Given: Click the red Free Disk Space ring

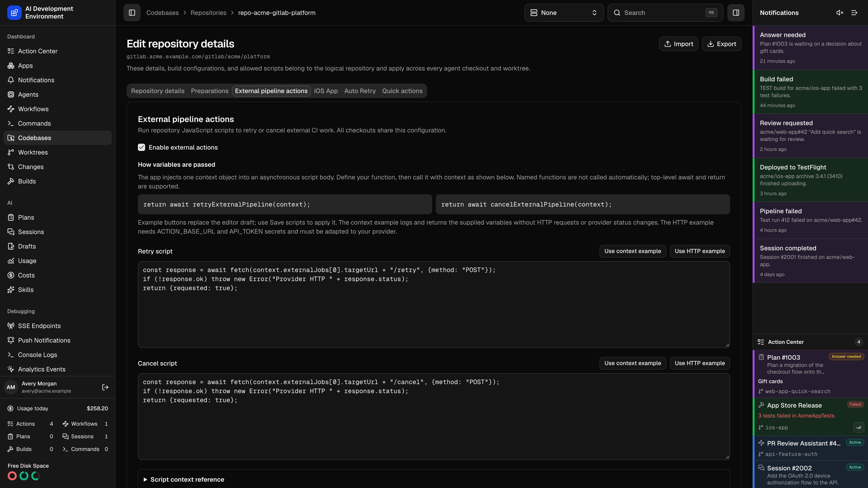Looking at the screenshot, I should click(12, 476).
